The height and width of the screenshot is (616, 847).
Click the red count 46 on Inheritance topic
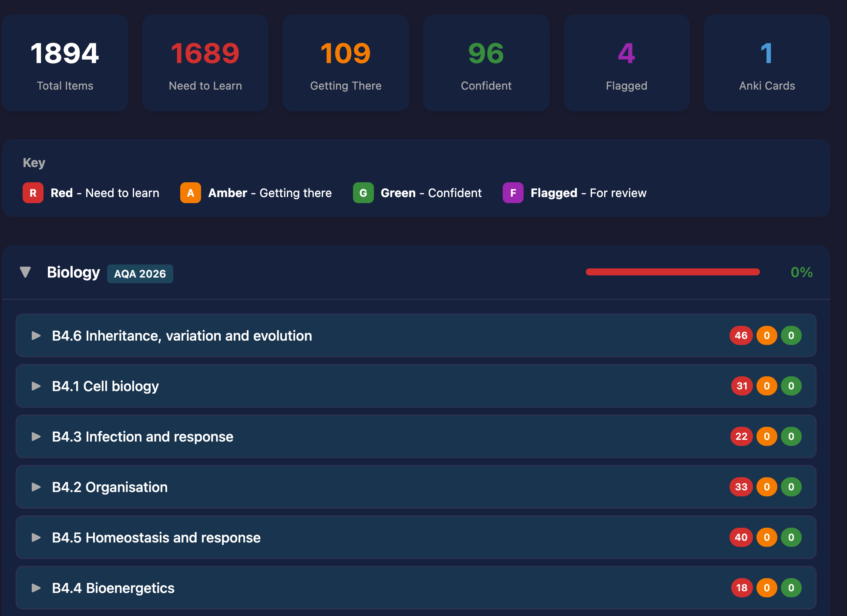pyautogui.click(x=741, y=335)
